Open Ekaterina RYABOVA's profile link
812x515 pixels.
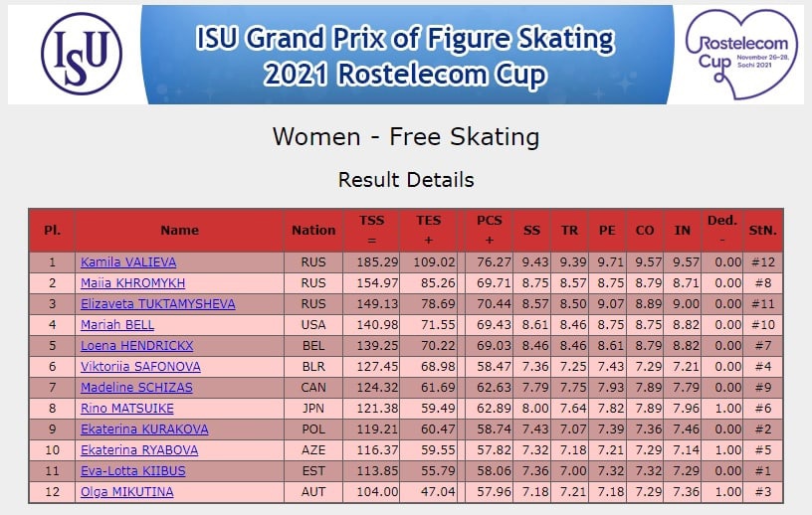tap(139, 450)
